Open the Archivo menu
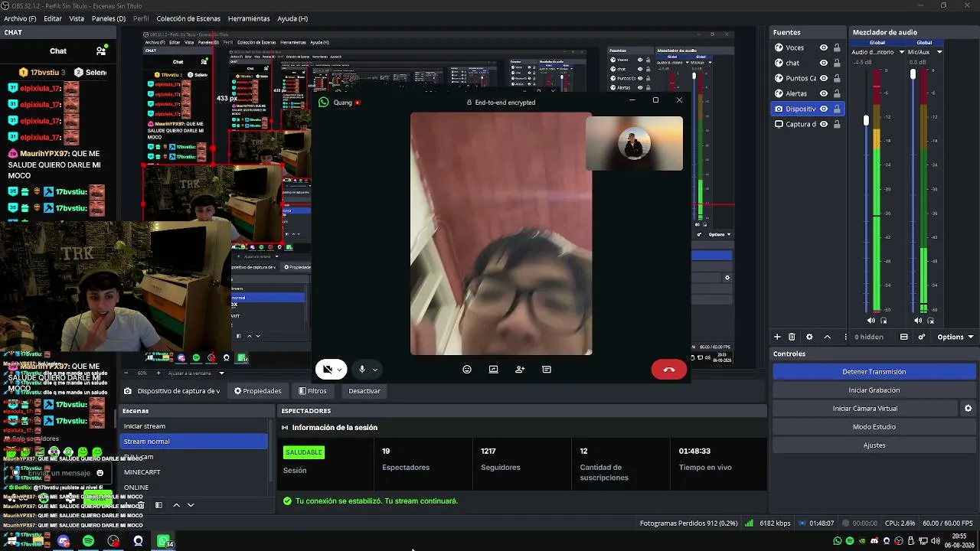 click(21, 18)
